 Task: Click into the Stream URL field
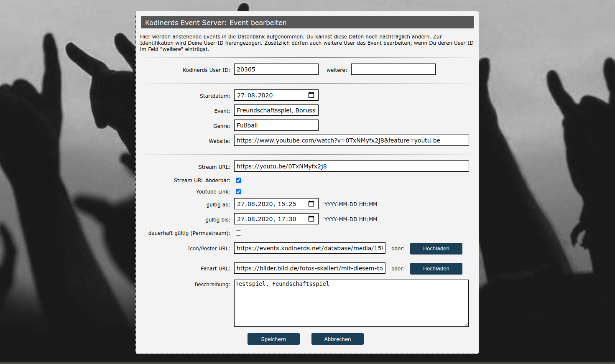[x=352, y=166]
